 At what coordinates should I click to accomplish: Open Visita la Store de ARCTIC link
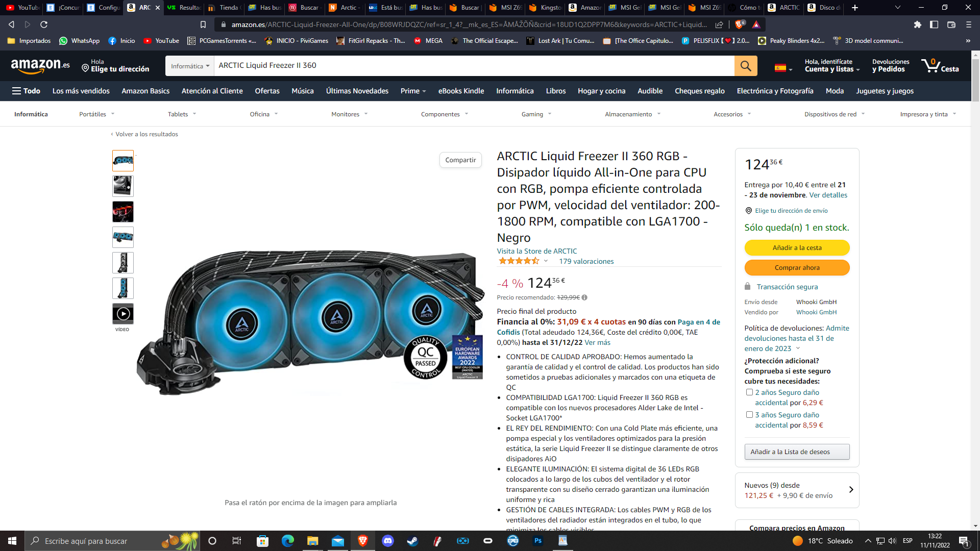[536, 251]
